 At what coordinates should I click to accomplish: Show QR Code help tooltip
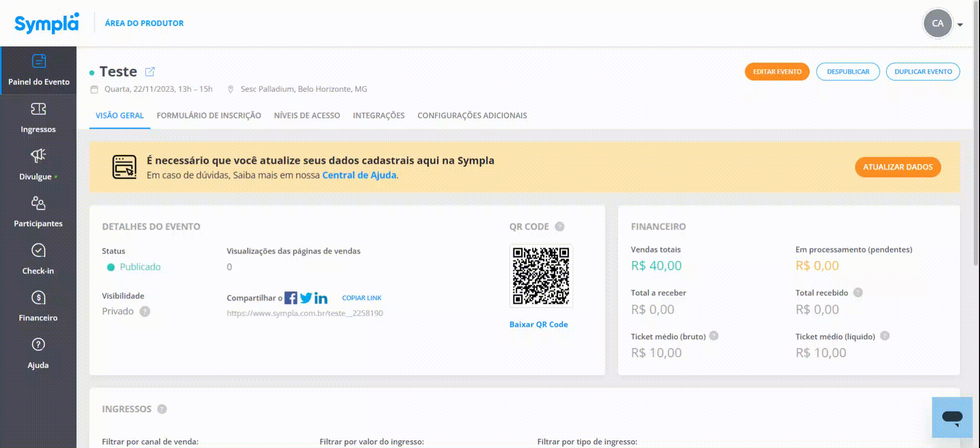click(559, 227)
